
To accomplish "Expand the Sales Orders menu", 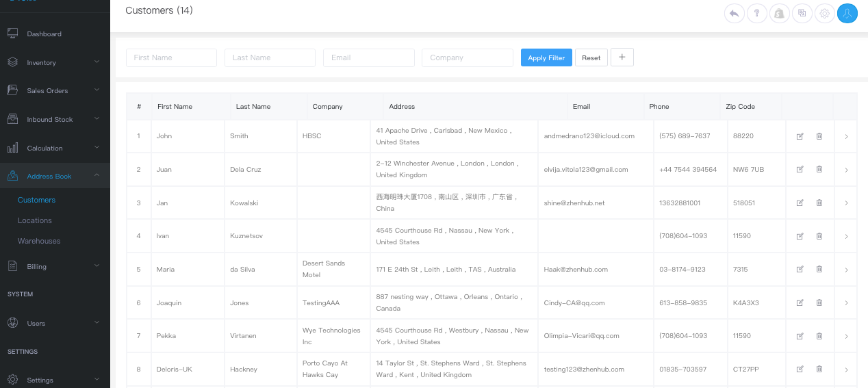I will (55, 90).
